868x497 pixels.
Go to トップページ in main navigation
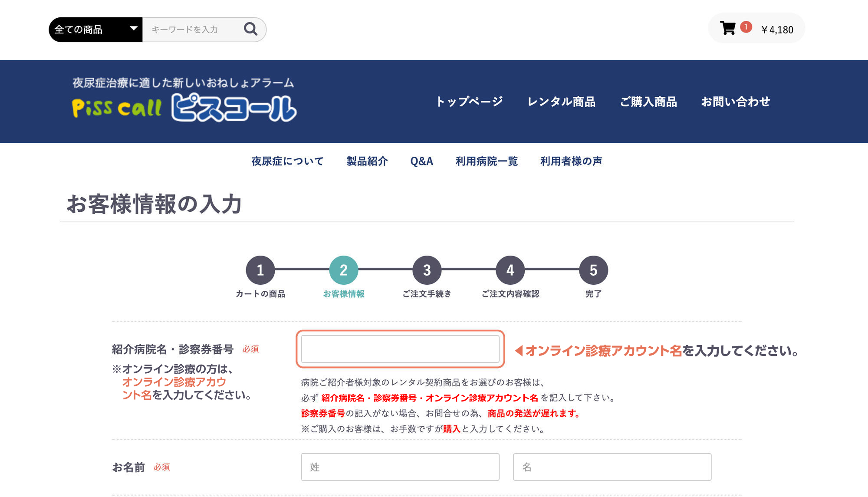tap(469, 102)
